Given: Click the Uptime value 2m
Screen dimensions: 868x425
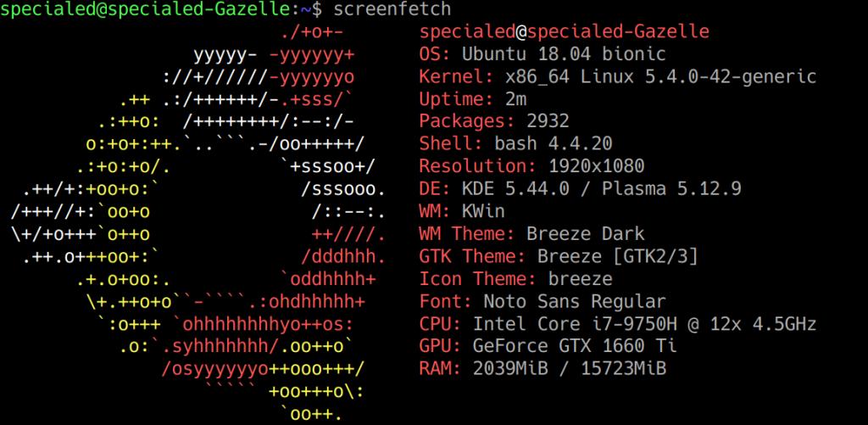Looking at the screenshot, I should 515,99.
